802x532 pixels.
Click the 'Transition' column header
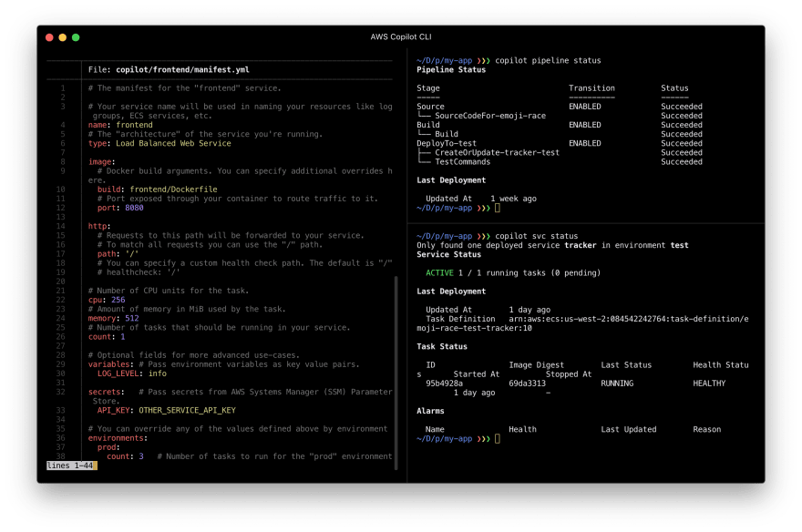tap(591, 87)
